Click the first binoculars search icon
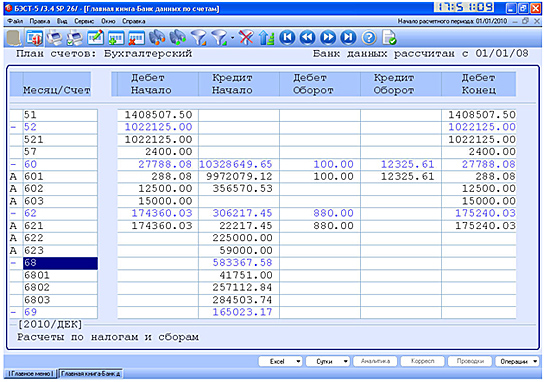The height and width of the screenshot is (382, 544). (x=157, y=37)
